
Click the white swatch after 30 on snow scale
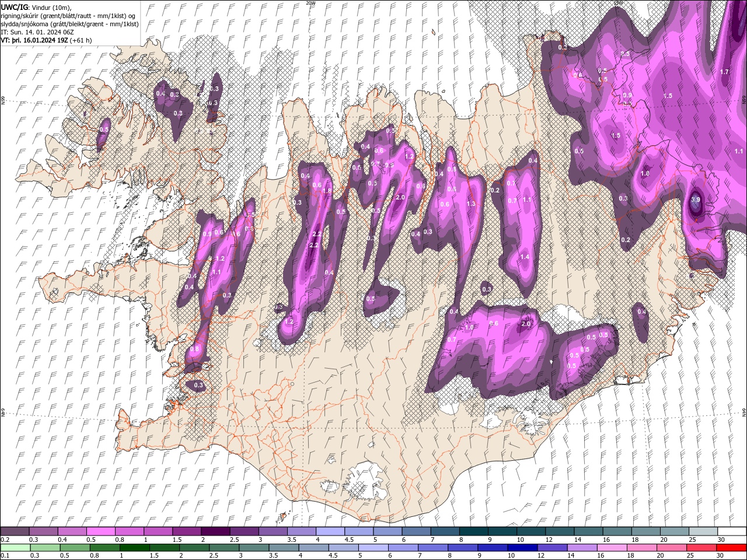tap(731, 531)
